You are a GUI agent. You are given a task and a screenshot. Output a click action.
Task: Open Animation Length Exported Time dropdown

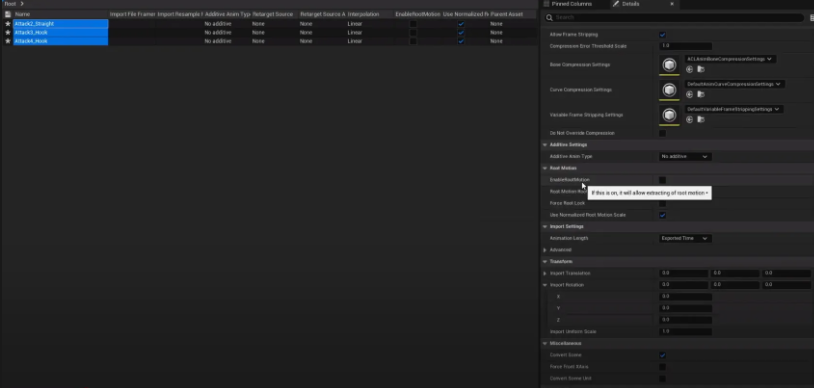[x=685, y=238]
